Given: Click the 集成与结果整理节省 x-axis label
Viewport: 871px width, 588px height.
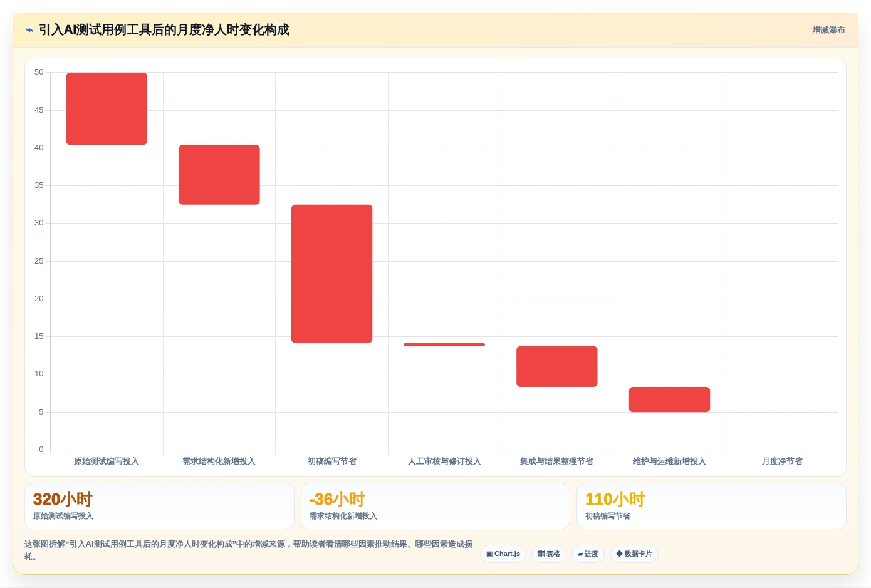Looking at the screenshot, I should [x=556, y=462].
